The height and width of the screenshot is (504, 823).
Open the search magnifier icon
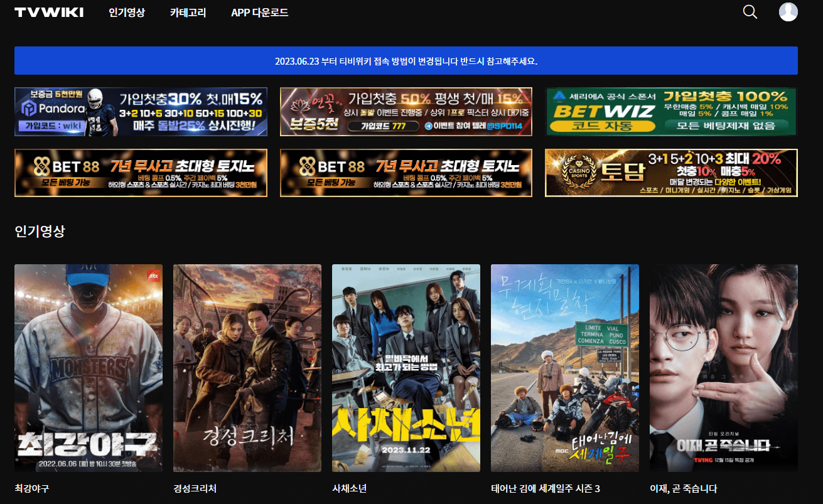tap(750, 12)
